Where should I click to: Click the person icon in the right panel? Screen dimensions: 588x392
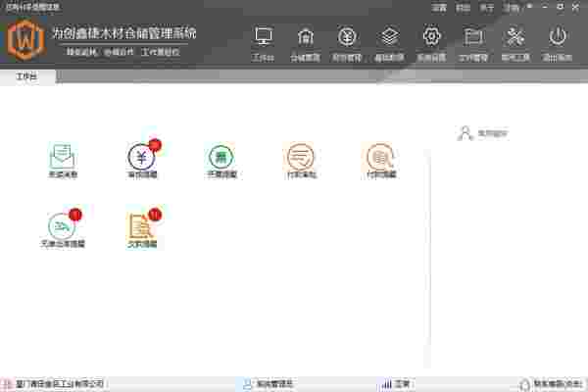(465, 133)
